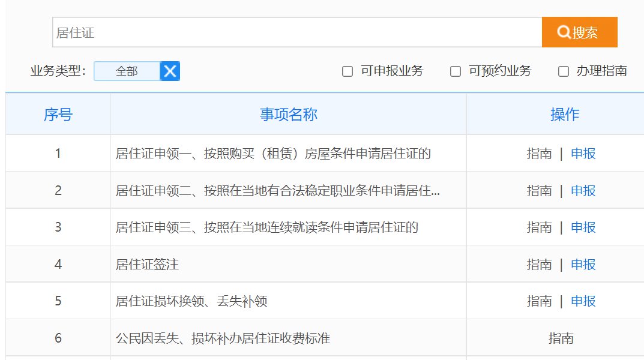This screenshot has height=360, width=644.
Task: Open 指南 for row 1 居住证申领一
Action: pyautogui.click(x=539, y=154)
